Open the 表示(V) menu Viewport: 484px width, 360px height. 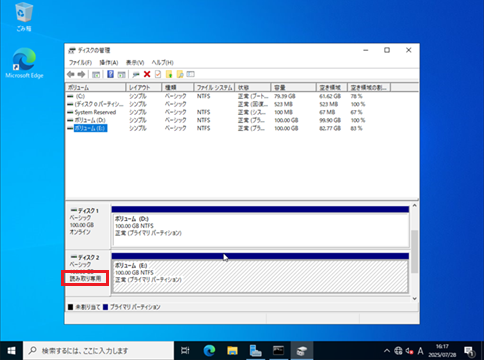135,63
